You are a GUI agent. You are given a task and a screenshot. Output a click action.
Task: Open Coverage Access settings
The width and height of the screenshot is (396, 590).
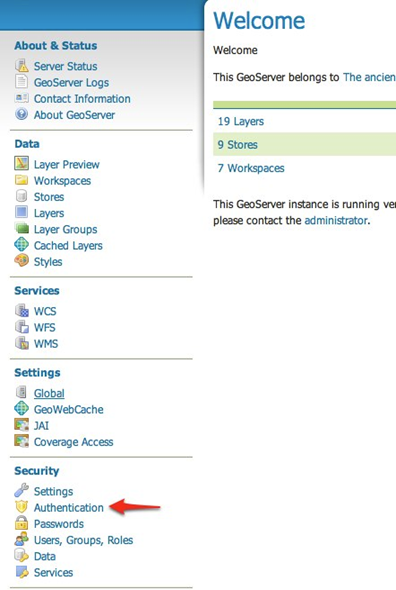73,442
